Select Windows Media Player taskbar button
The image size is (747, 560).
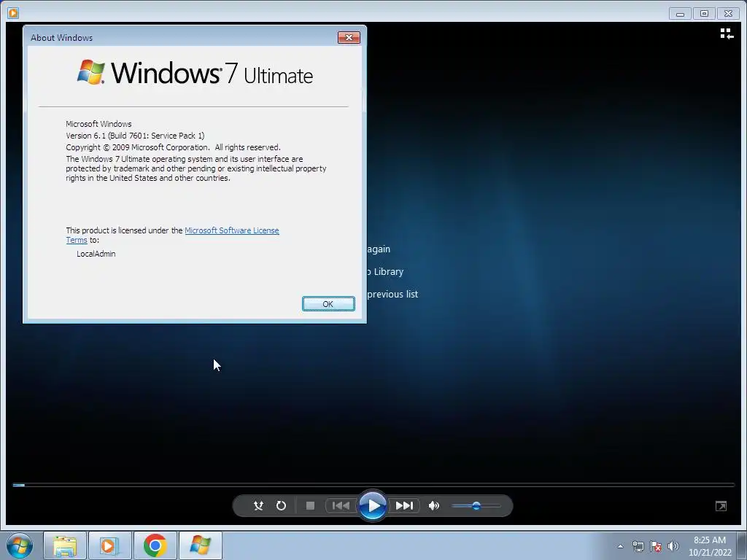(109, 545)
